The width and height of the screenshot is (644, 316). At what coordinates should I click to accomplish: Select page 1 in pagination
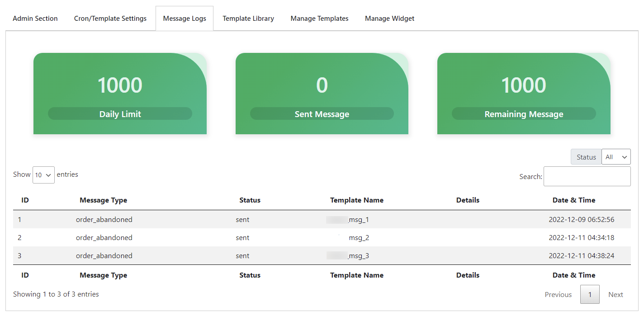coord(590,294)
